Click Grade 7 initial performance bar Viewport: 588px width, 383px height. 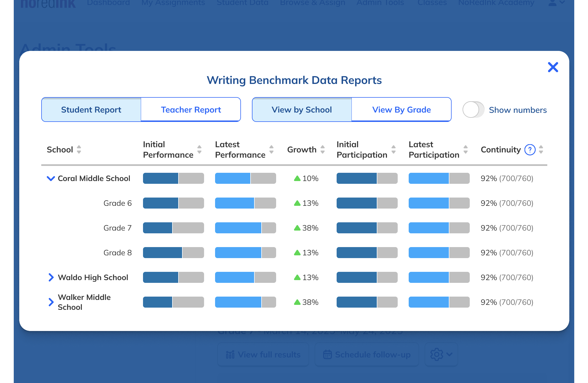point(173,228)
